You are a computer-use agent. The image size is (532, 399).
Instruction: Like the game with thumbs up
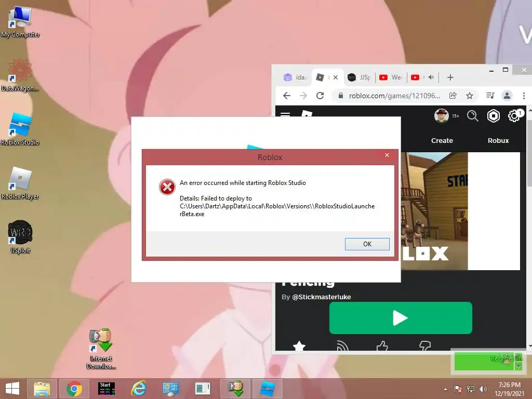[x=382, y=346]
